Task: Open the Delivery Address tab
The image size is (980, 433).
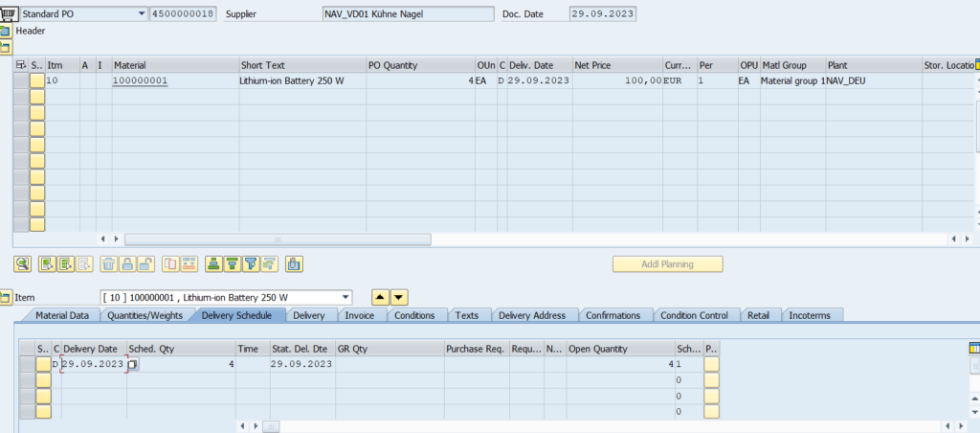Action: pos(531,315)
